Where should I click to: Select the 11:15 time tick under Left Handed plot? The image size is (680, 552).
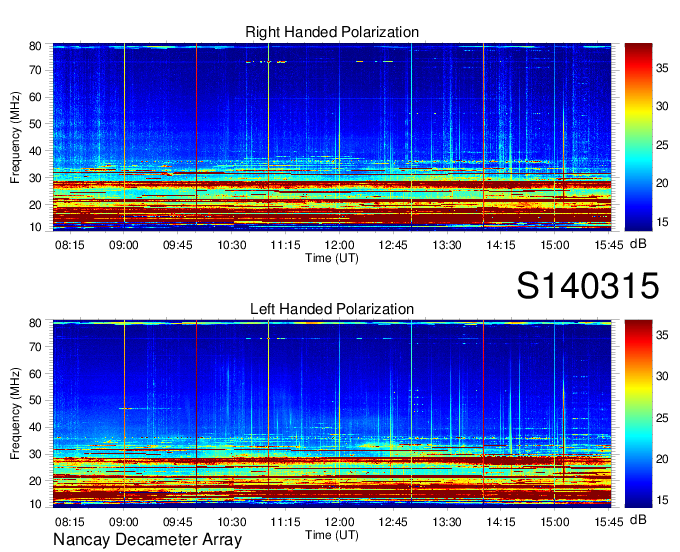[x=285, y=522]
